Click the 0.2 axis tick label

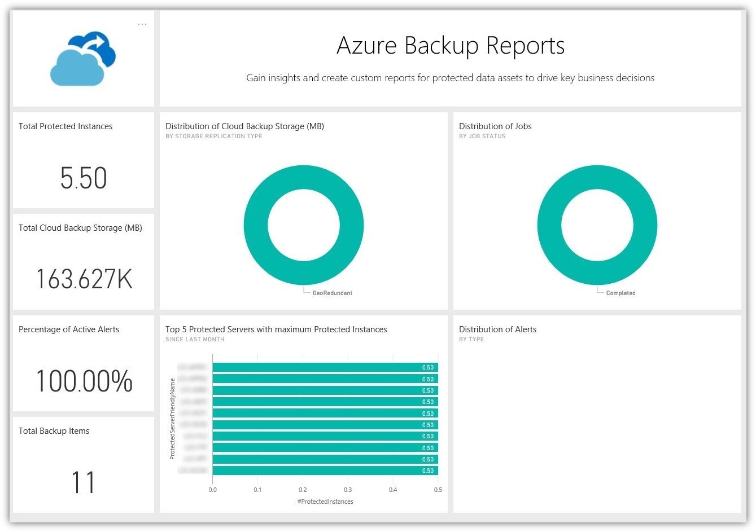[x=303, y=490]
